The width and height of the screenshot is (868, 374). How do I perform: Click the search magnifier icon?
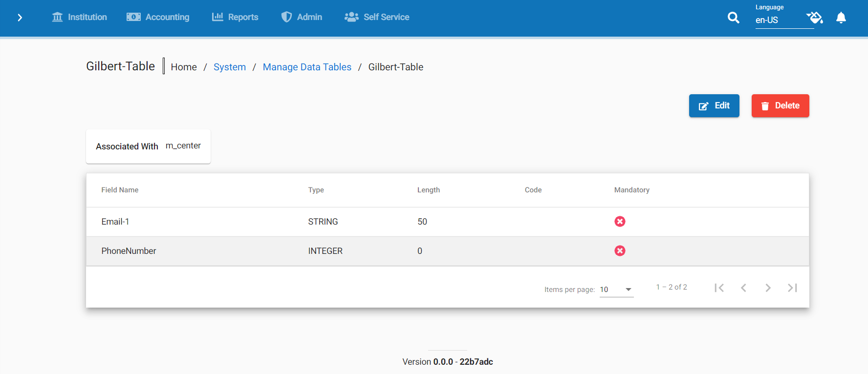click(x=733, y=18)
